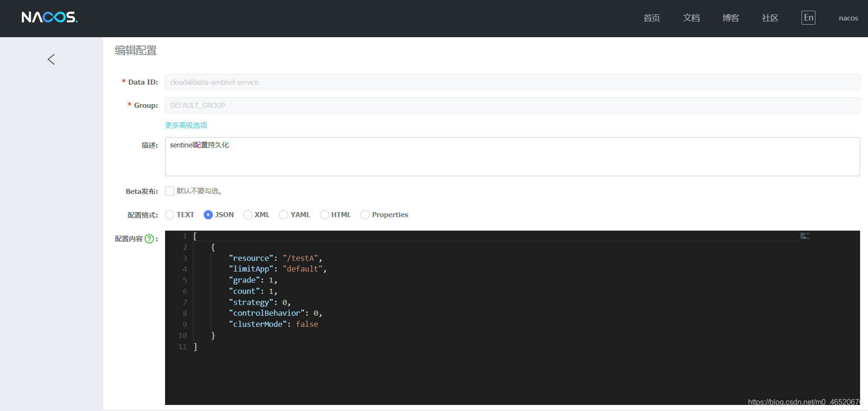The image size is (868, 411).
Task: Open the config content help icon
Action: (149, 239)
